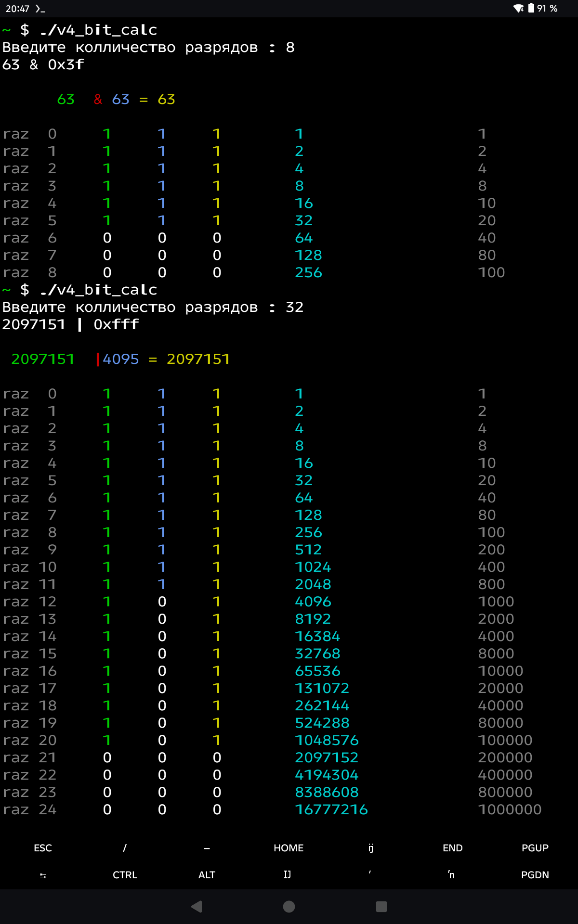Select the gray hex value 1000000
The image size is (578, 924).
pos(510,809)
